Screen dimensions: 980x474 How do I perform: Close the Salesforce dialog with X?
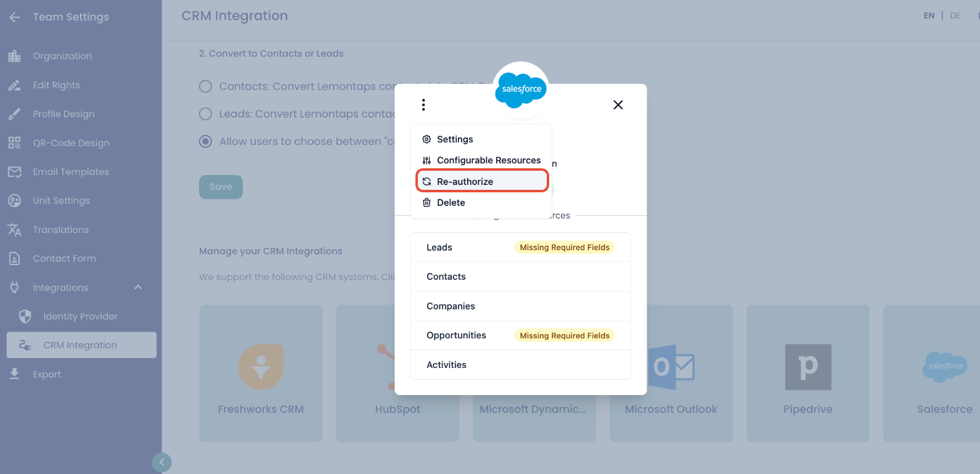coord(618,105)
